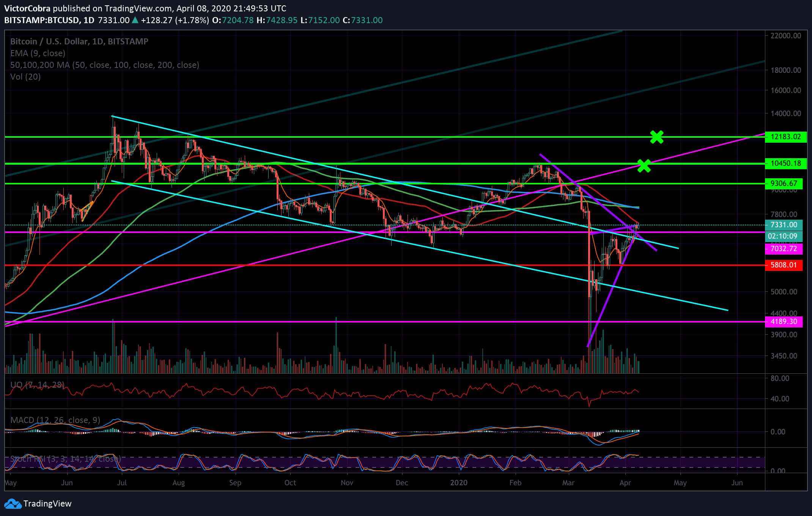812x516 pixels.
Task: Click the 14000.00 price axis label
Action: point(786,113)
